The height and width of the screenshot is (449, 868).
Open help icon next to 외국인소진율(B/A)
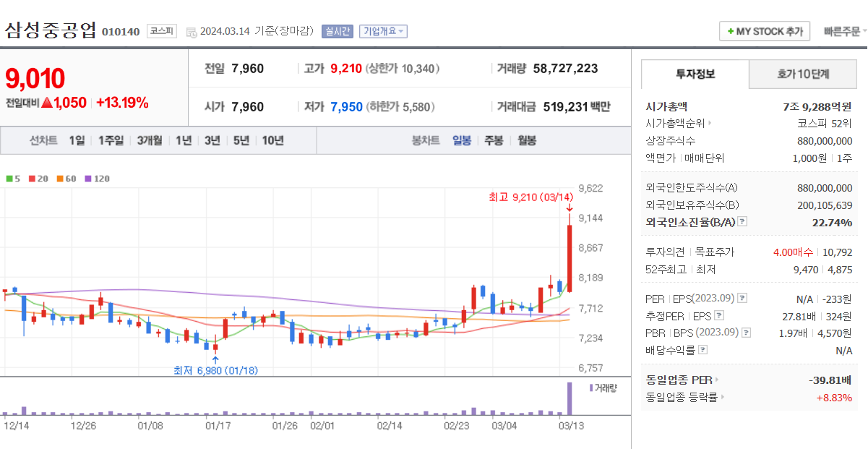(x=742, y=222)
